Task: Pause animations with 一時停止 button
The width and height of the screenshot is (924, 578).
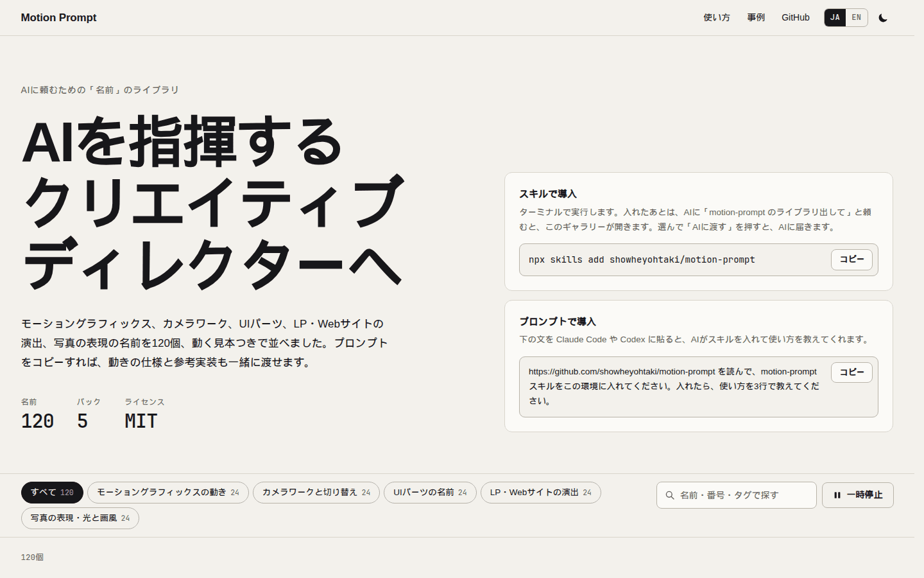Action: coord(858,495)
